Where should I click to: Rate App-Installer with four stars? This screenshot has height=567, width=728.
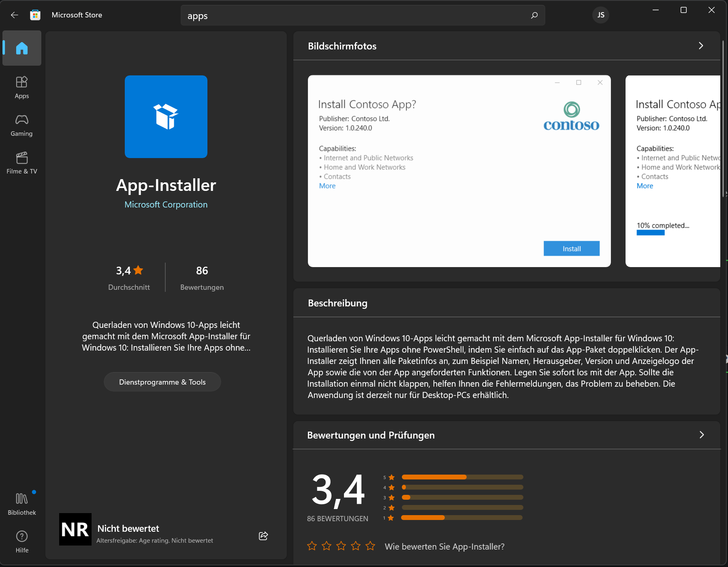(x=356, y=546)
